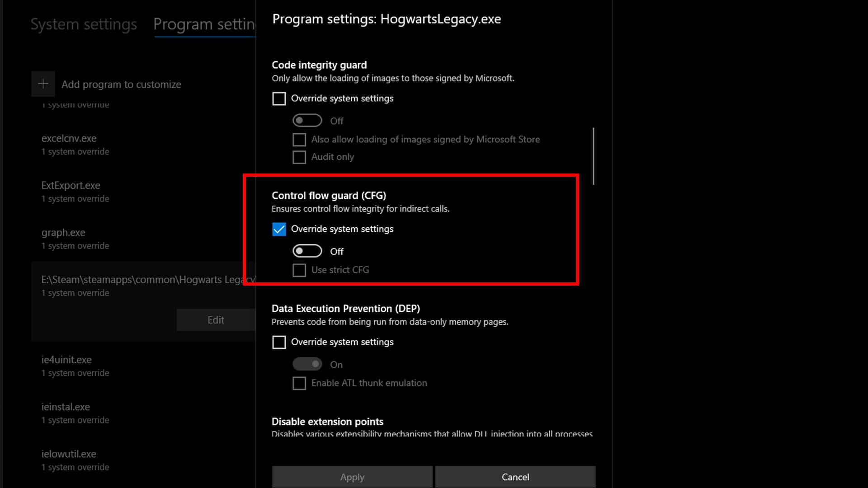Toggle the Code integrity guard Off switch

(307, 120)
